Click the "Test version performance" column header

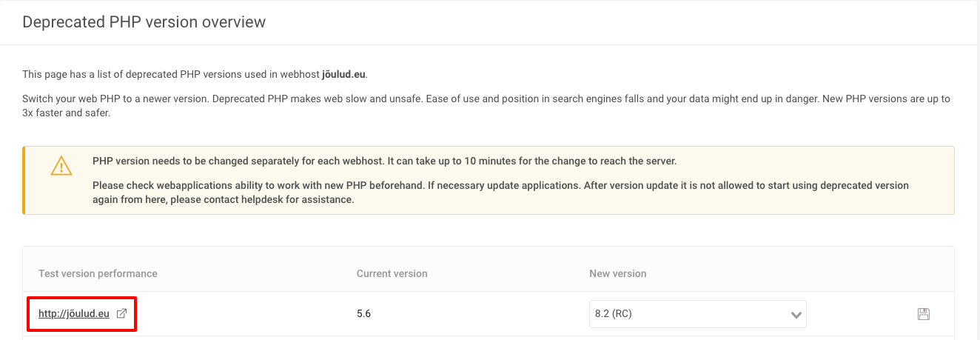(x=98, y=273)
